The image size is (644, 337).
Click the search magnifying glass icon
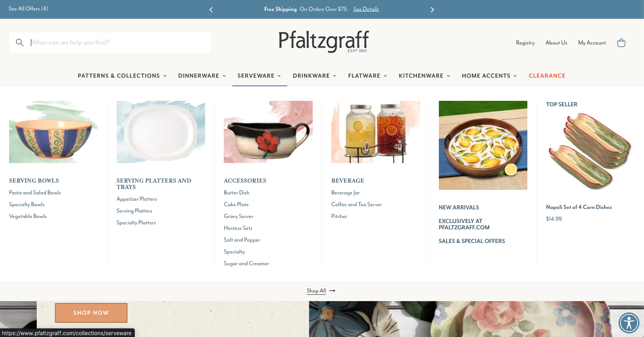pos(20,43)
